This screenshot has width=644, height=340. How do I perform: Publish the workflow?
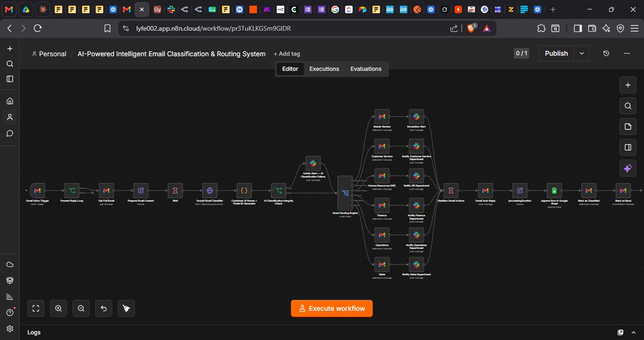[557, 54]
